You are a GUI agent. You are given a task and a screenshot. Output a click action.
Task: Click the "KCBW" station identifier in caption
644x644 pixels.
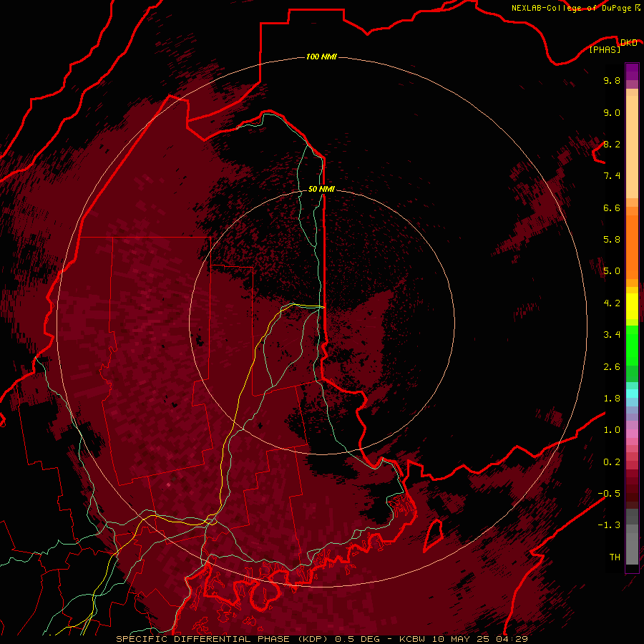tap(412, 639)
